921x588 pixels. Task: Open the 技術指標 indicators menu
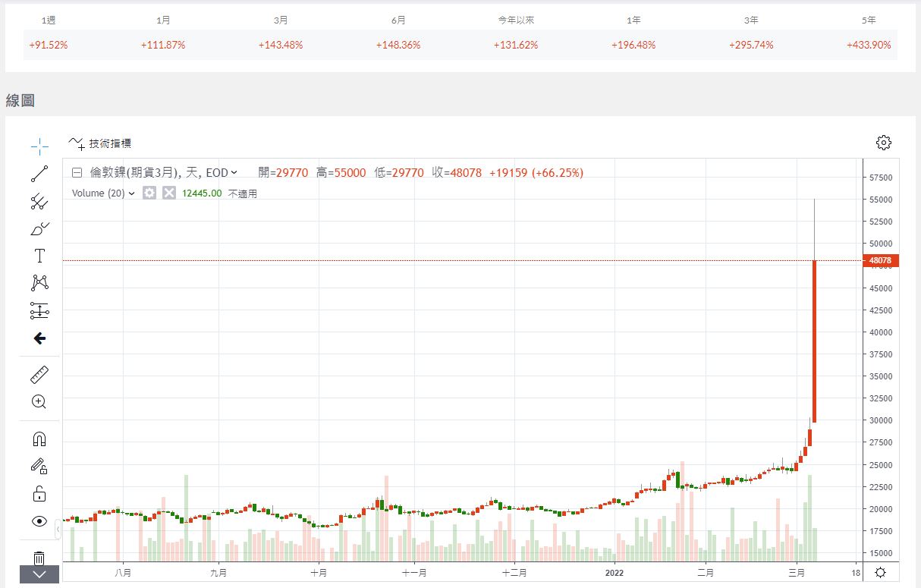(100, 143)
